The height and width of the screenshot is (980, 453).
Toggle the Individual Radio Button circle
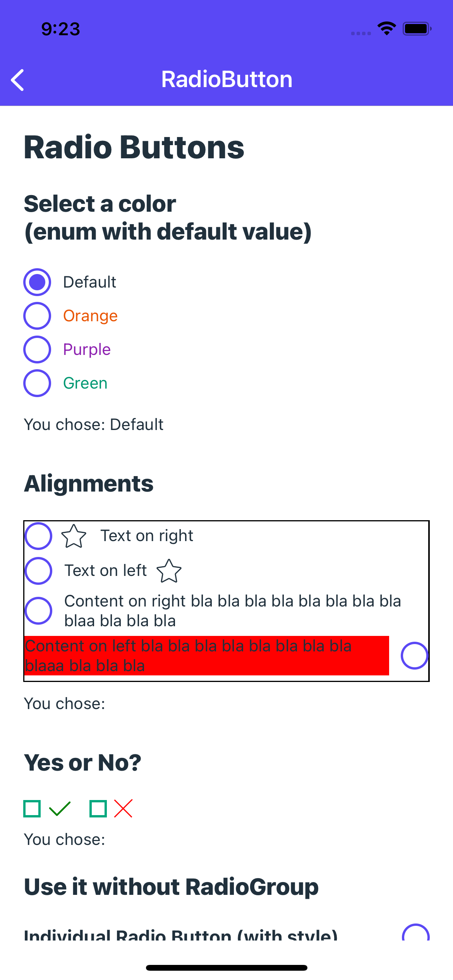click(416, 933)
